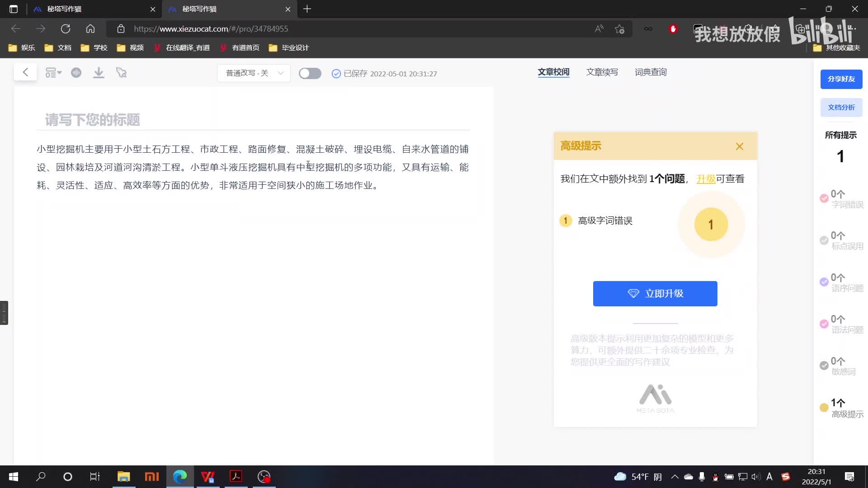Open File Explorer from the taskbar

pos(123,477)
